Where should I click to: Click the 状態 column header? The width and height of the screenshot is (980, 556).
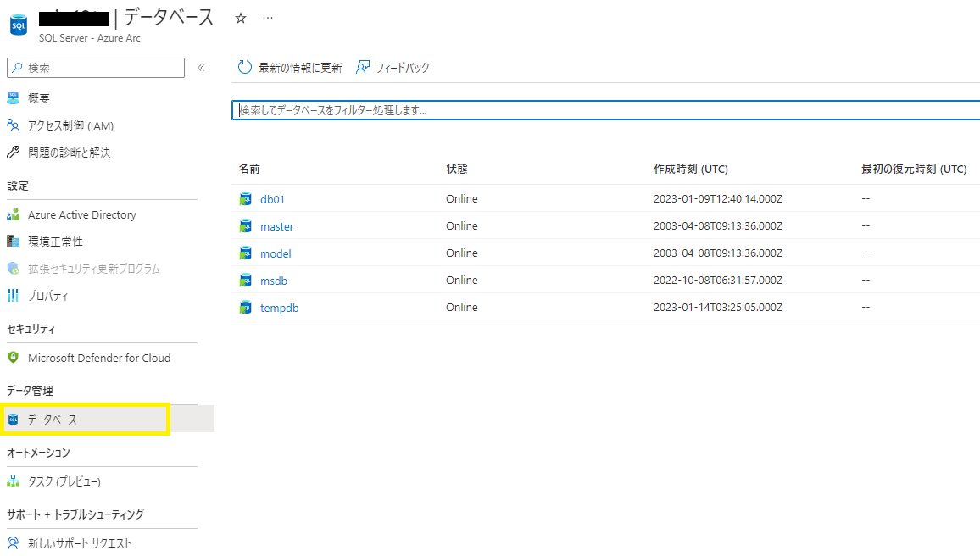click(x=457, y=169)
